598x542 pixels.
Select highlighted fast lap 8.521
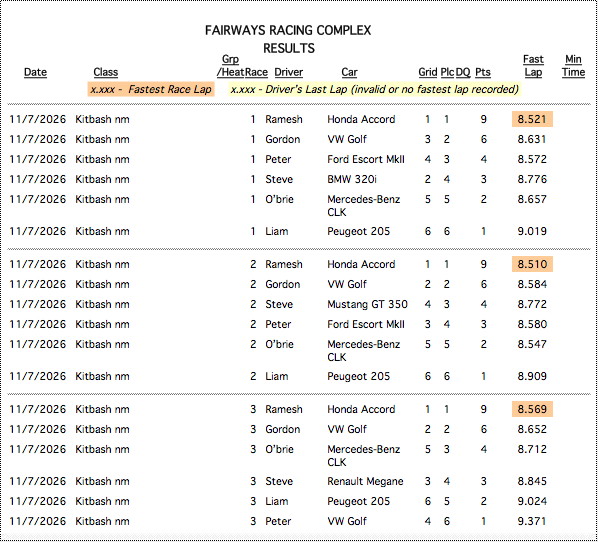pos(532,119)
